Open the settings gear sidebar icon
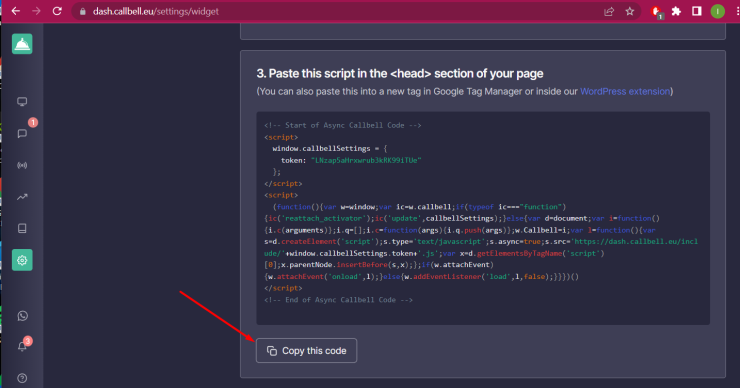Image resolution: width=740 pixels, height=388 pixels. 22,260
